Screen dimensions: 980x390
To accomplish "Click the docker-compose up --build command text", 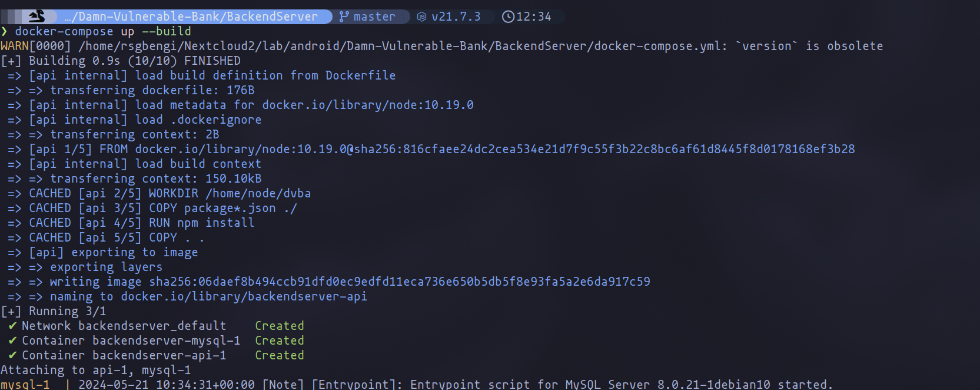I will click(103, 31).
